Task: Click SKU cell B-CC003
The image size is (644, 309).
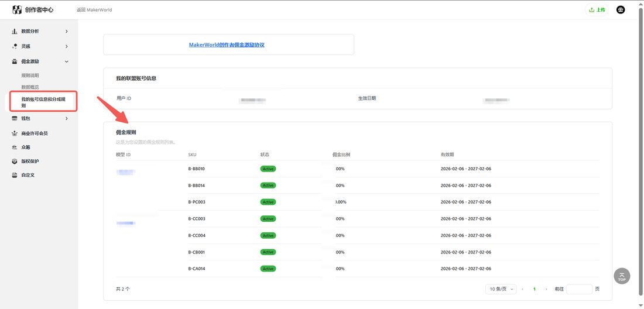Action: pos(197,219)
